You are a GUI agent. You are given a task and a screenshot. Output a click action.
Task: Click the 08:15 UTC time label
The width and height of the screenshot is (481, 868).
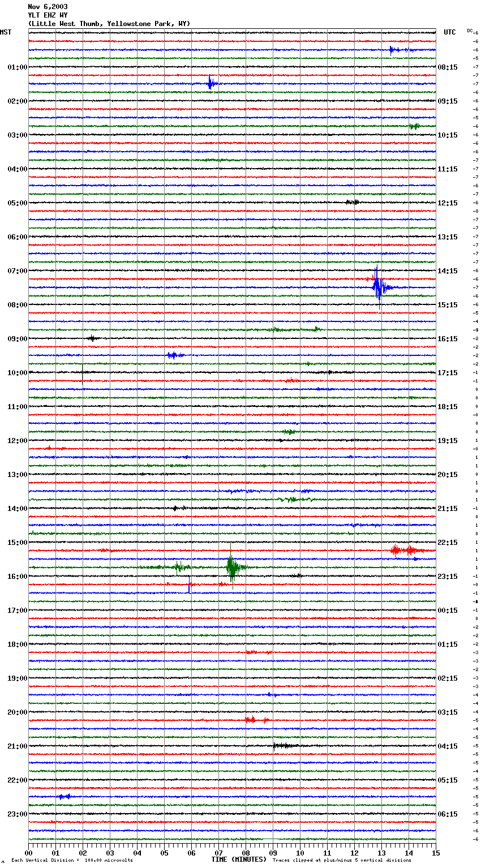tap(448, 67)
